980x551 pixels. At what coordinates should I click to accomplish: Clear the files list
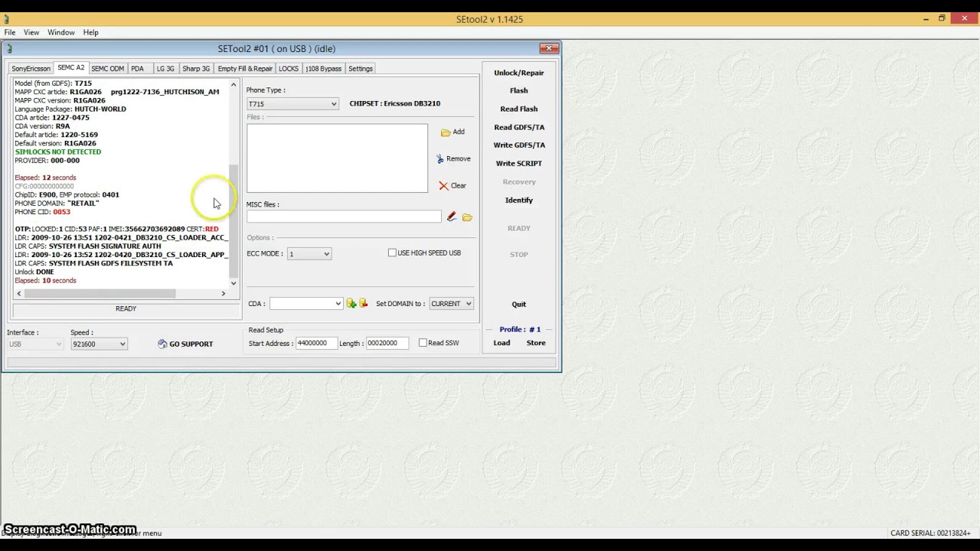[x=452, y=185]
